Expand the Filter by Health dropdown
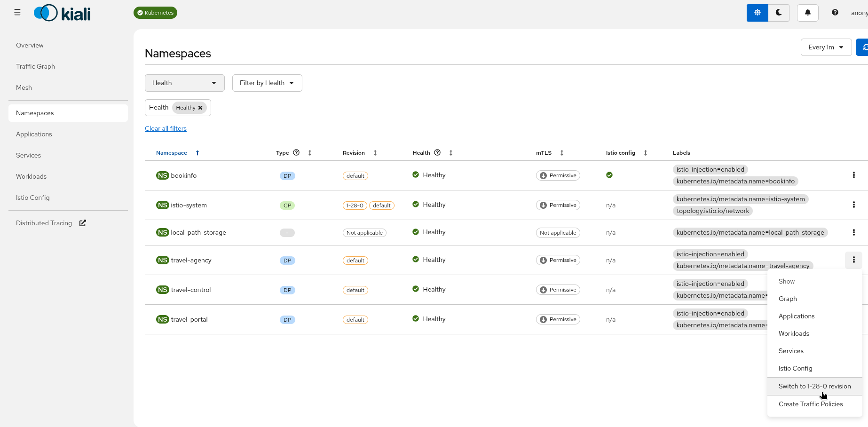This screenshot has height=427, width=868. click(x=267, y=83)
